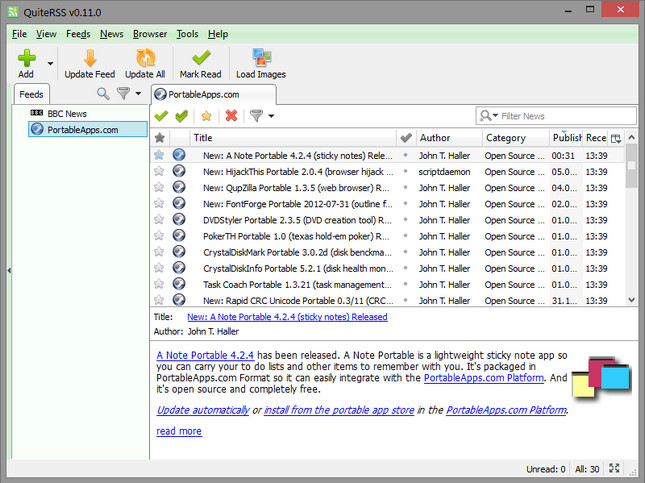Viewport: 645px width, 483px height.
Task: Click the feeds search magnifier icon
Action: (x=103, y=94)
